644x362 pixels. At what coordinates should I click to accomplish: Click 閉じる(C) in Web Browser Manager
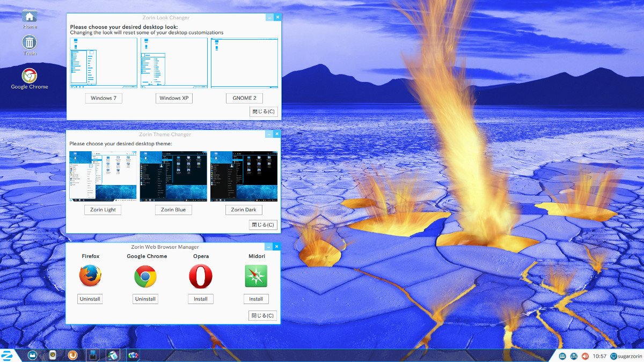tap(263, 315)
